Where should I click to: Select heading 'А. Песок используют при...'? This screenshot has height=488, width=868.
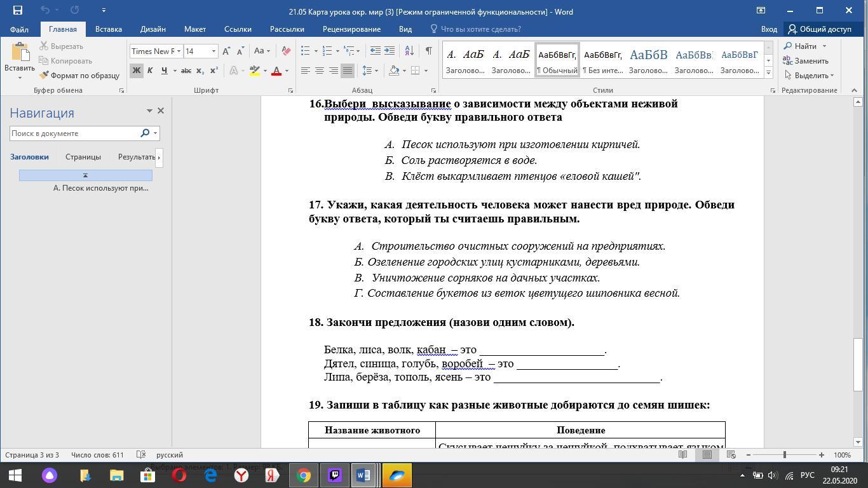(x=100, y=187)
